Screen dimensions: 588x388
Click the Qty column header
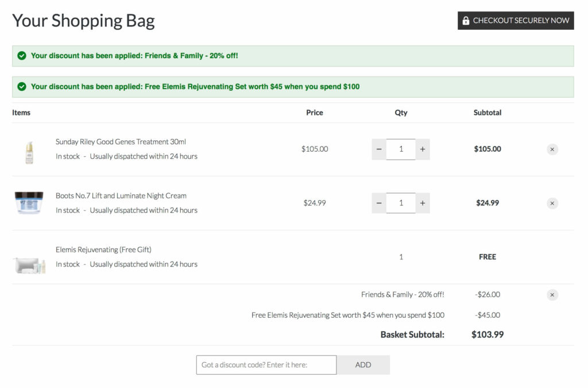click(401, 113)
